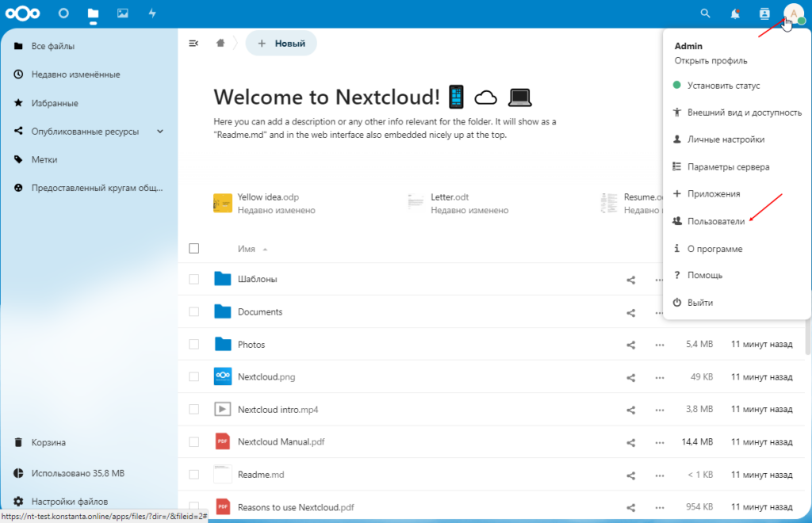Share Nextcloud intro.mp4 file

click(x=630, y=410)
